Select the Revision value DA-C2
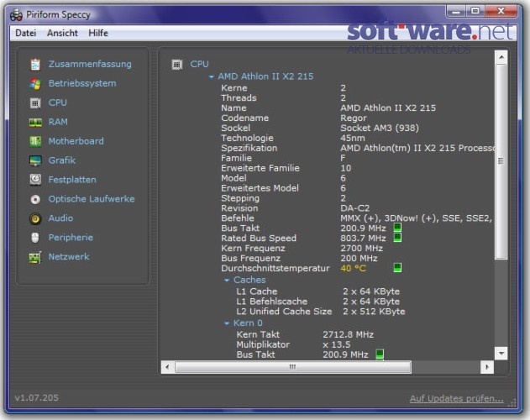530x420 pixels. [x=355, y=208]
